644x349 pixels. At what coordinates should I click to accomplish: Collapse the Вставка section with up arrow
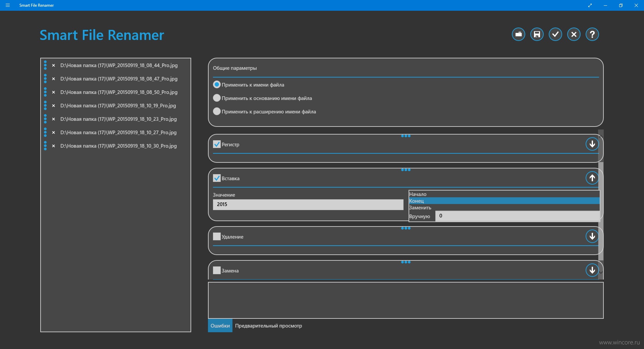tap(592, 178)
